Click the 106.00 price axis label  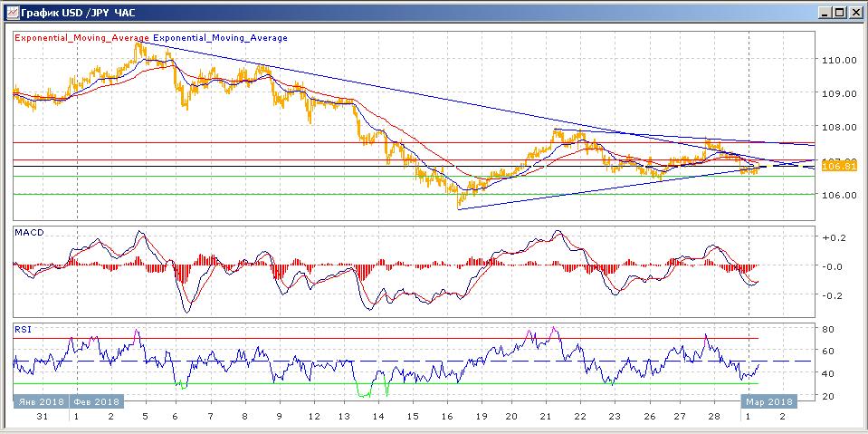(x=837, y=195)
